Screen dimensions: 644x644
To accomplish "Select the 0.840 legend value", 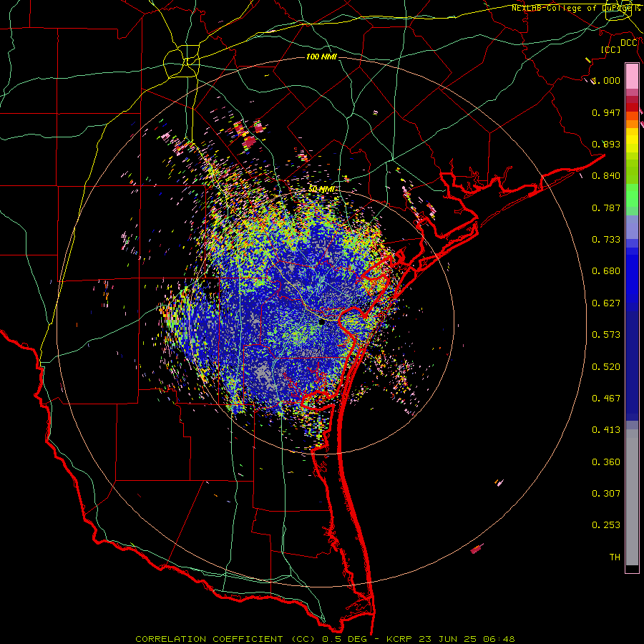I will click(x=606, y=176).
